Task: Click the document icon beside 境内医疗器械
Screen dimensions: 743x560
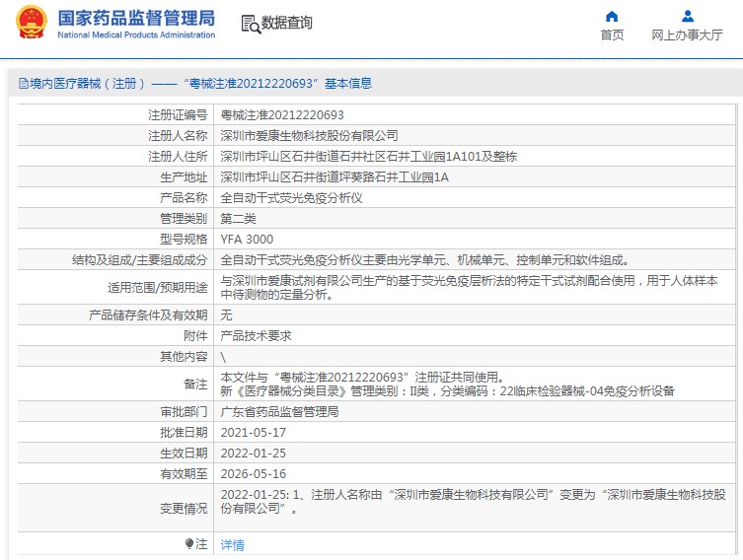Action: 24,84
